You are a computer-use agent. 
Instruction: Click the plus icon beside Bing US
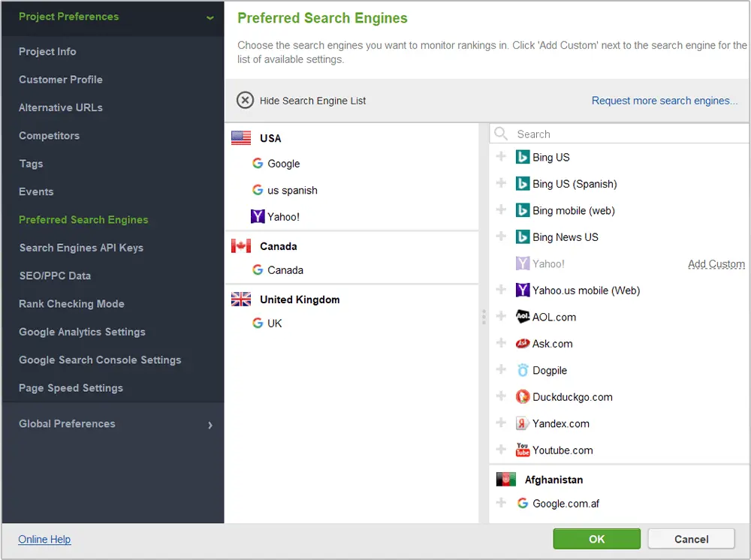coord(502,157)
